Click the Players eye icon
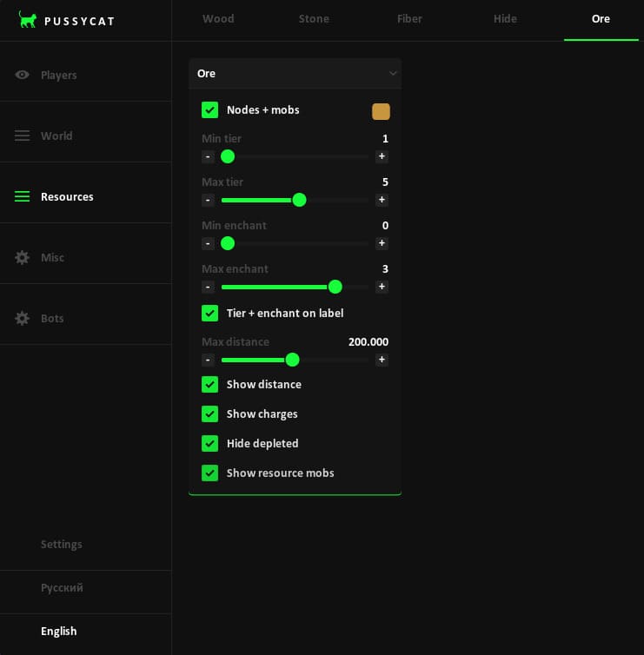 pyautogui.click(x=22, y=75)
